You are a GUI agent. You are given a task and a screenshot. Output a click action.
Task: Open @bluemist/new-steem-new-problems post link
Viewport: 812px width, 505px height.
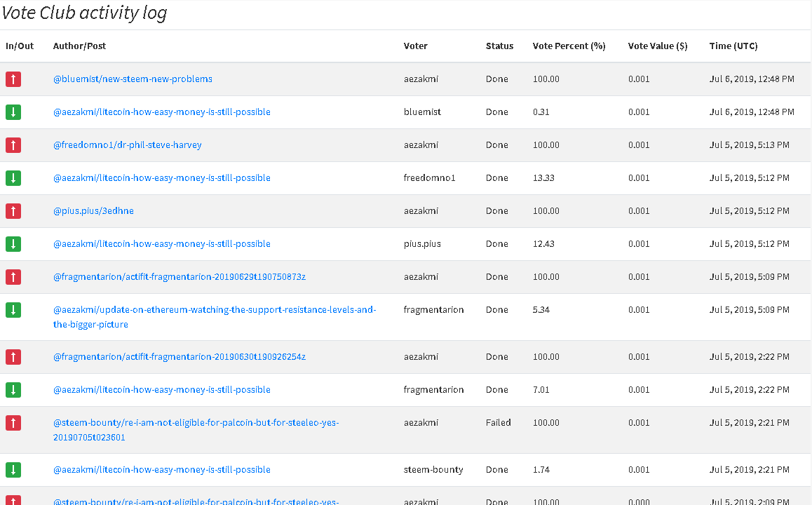coord(133,79)
